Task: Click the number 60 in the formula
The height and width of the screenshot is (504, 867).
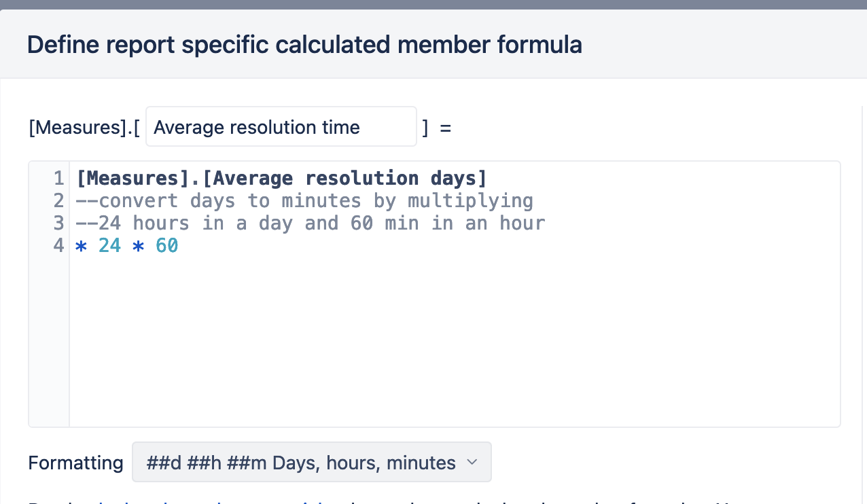Action: [x=166, y=246]
